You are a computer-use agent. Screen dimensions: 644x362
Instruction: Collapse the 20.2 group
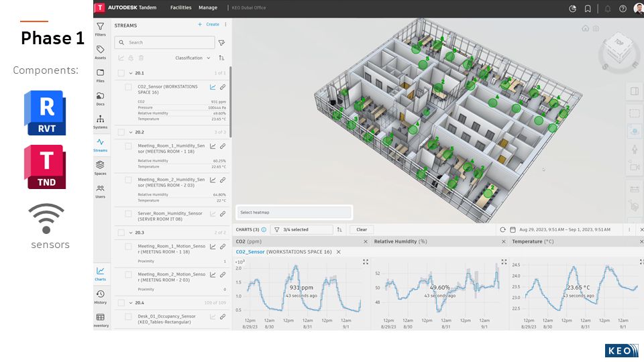coord(131,132)
